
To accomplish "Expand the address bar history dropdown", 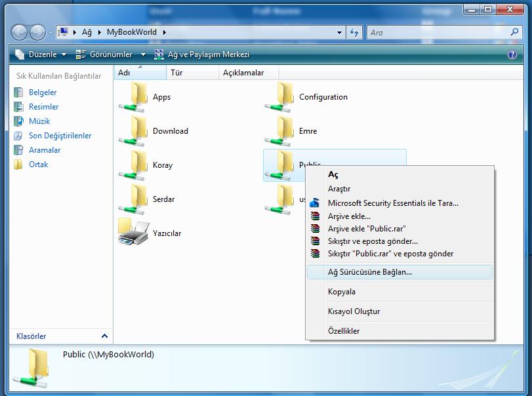I will (x=339, y=33).
